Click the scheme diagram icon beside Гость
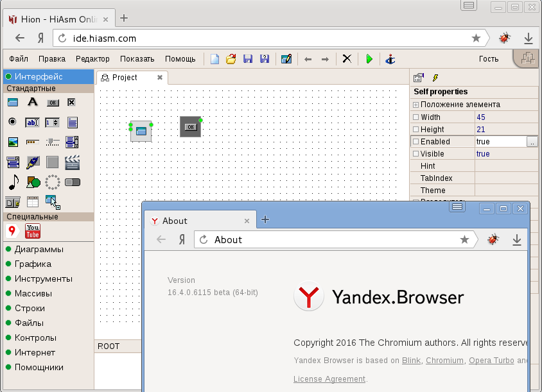Screen dimensions: 542x392 pyautogui.click(x=527, y=58)
